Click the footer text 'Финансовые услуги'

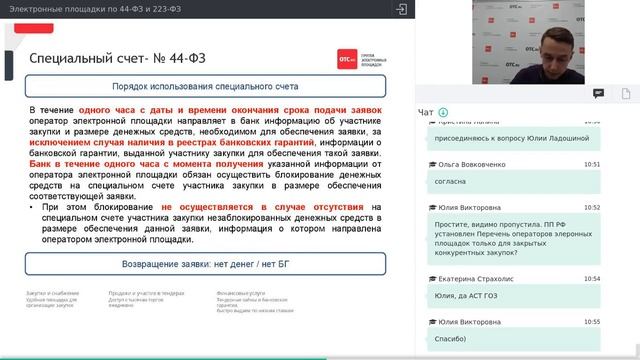(x=241, y=293)
